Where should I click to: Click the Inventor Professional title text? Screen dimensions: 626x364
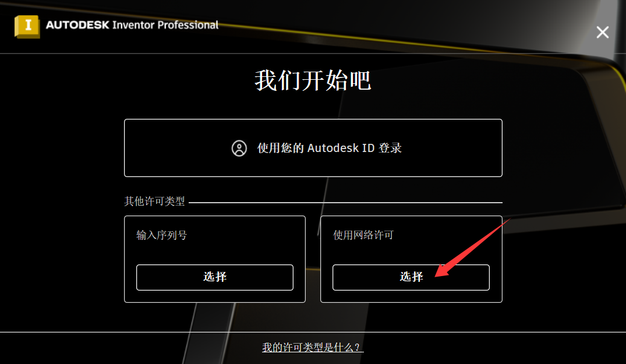165,24
